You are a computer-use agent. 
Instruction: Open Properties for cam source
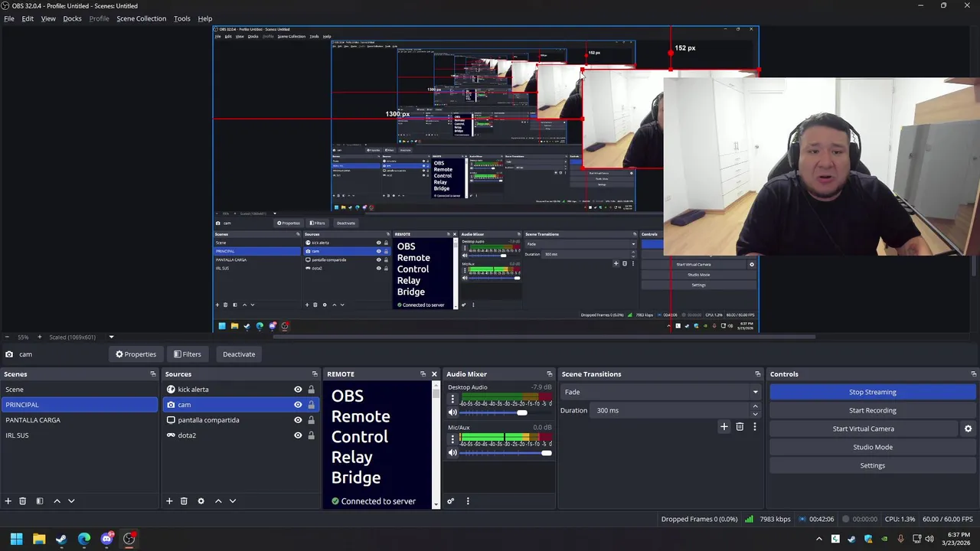(x=136, y=354)
